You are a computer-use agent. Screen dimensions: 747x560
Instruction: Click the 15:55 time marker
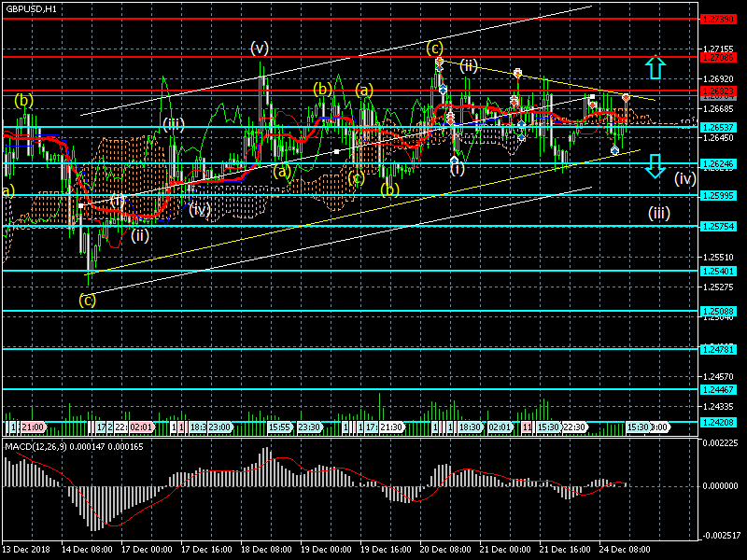(279, 427)
